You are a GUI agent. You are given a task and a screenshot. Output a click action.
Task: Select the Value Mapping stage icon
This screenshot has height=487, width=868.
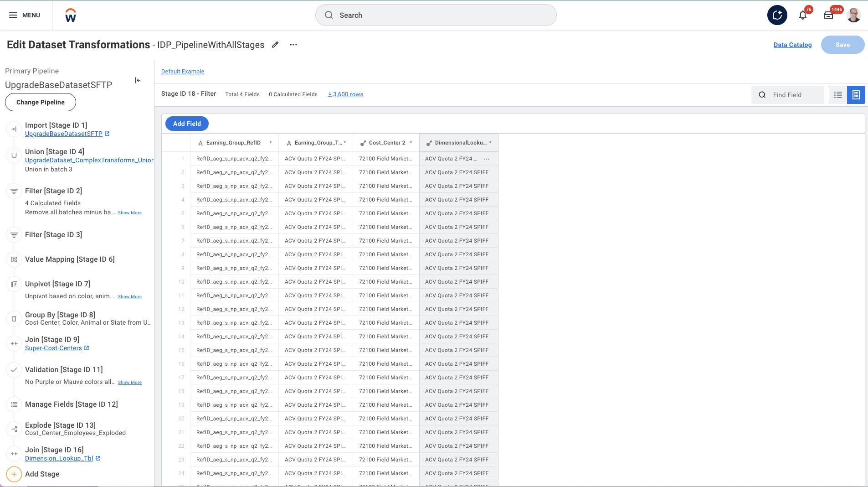14,259
